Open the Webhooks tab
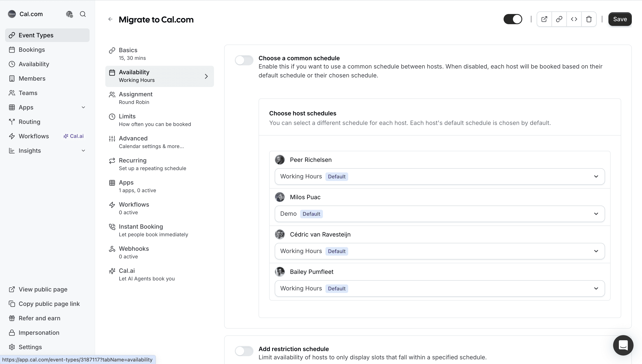The width and height of the screenshot is (642, 364). [160, 252]
